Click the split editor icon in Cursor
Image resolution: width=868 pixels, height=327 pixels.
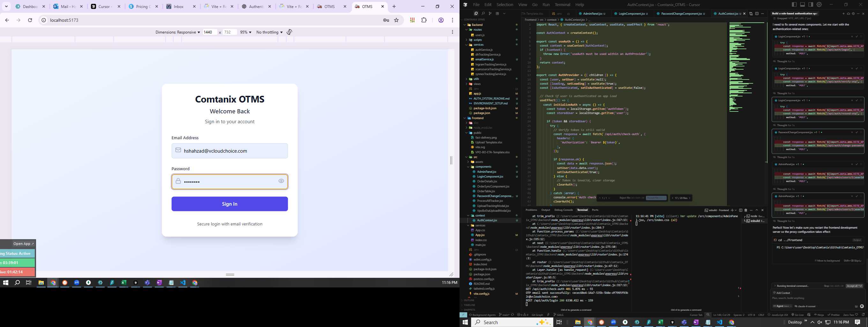click(x=757, y=13)
